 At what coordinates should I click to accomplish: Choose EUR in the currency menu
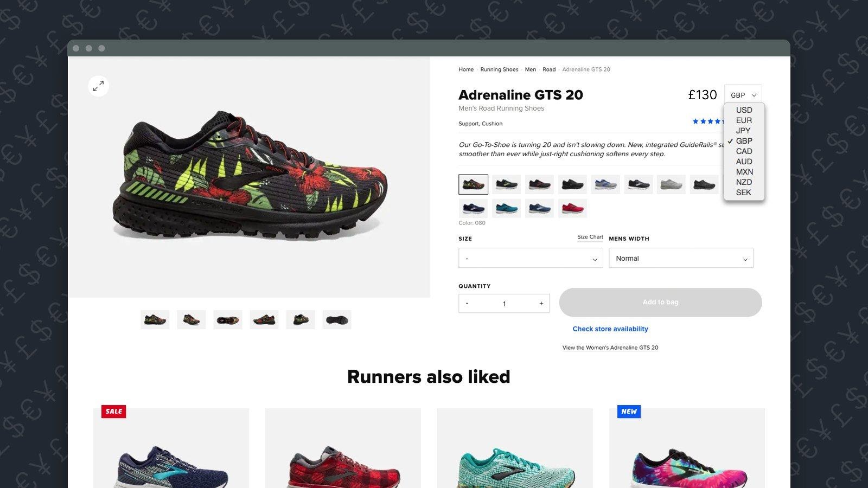tap(744, 120)
